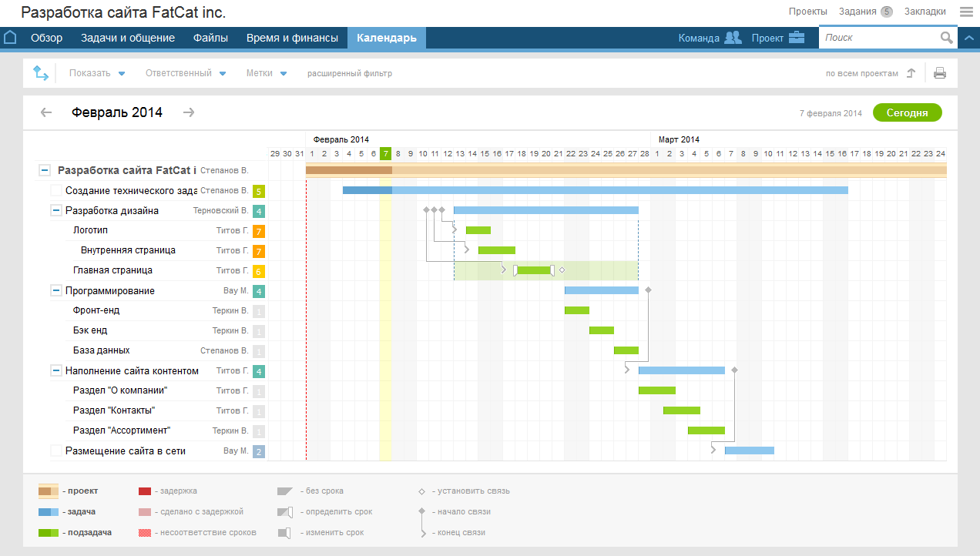
Task: Tick checkbox for Создание технического задания
Action: [56, 190]
